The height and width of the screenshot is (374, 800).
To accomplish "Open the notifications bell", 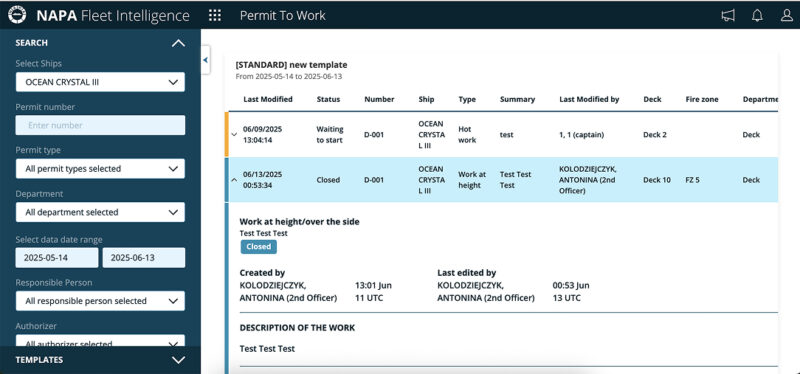I will point(757,15).
